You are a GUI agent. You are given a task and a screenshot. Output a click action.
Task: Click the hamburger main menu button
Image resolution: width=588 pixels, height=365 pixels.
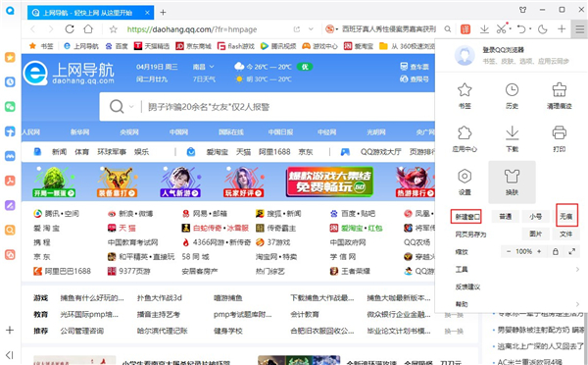(x=580, y=28)
